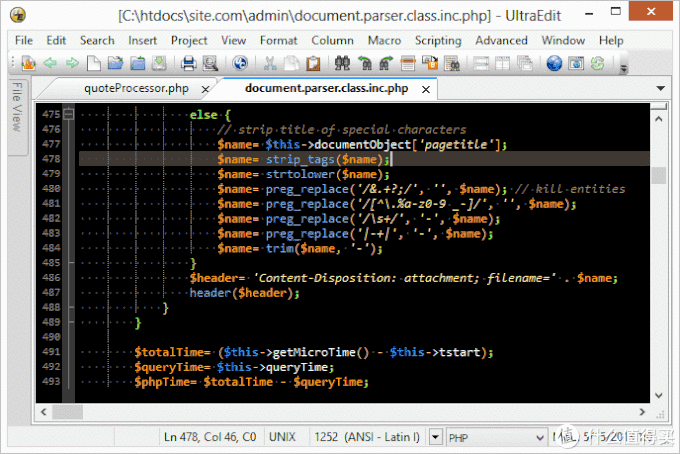
Task: Switch to the quoteProcessor.php tab
Action: coord(136,88)
